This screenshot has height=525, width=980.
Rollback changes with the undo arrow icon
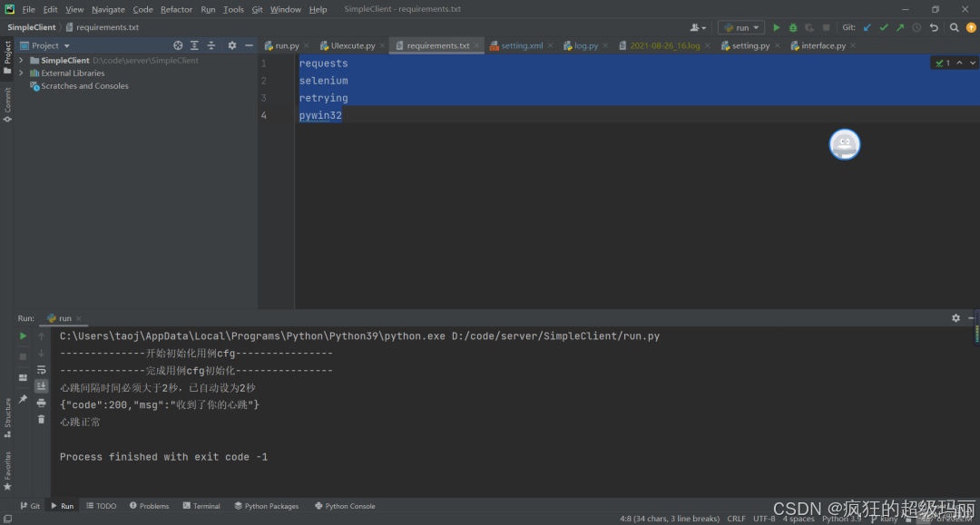934,27
